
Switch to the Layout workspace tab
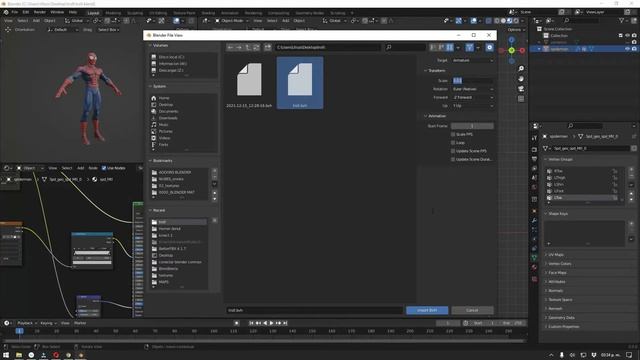93,13
